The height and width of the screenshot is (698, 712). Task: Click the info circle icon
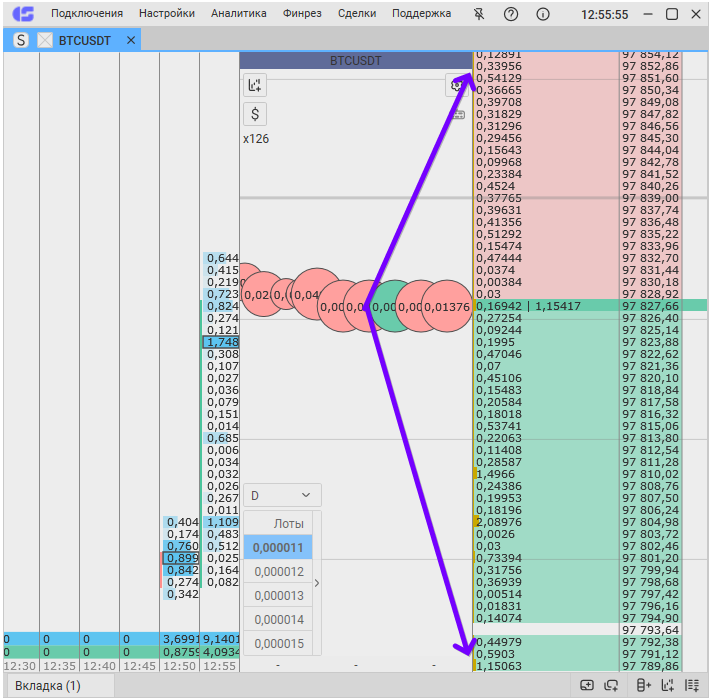click(543, 14)
